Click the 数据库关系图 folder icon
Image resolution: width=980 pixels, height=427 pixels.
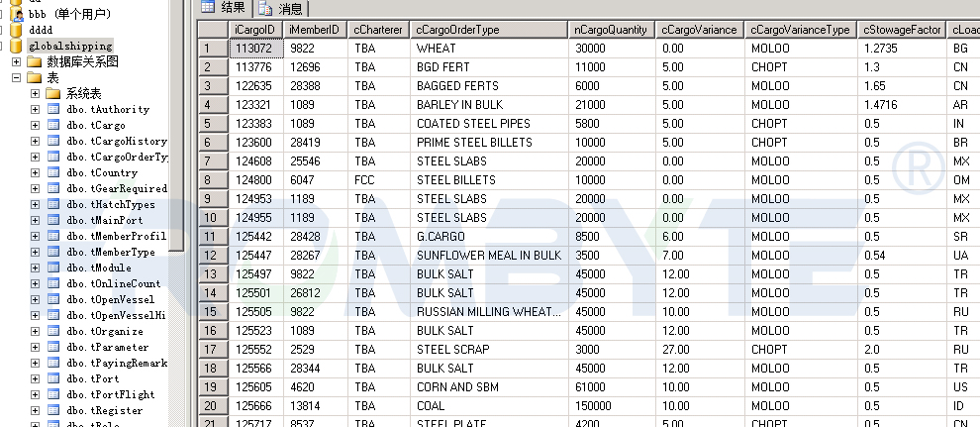(x=34, y=61)
